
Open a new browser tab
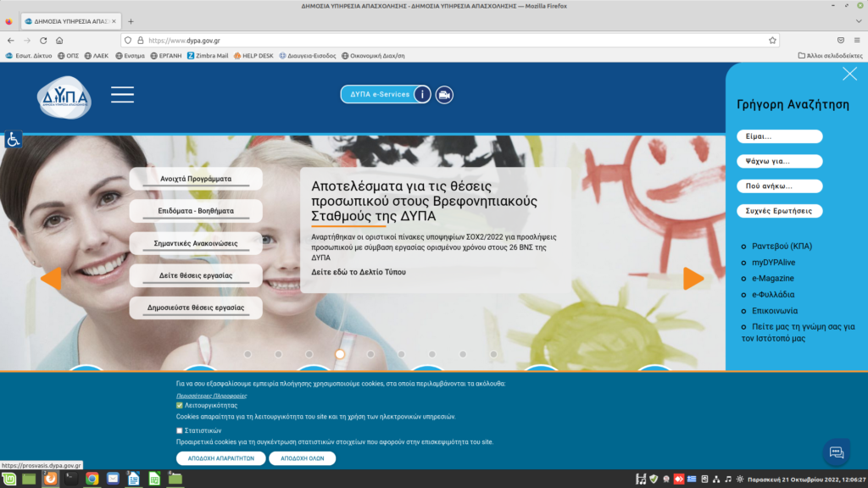[x=131, y=21]
